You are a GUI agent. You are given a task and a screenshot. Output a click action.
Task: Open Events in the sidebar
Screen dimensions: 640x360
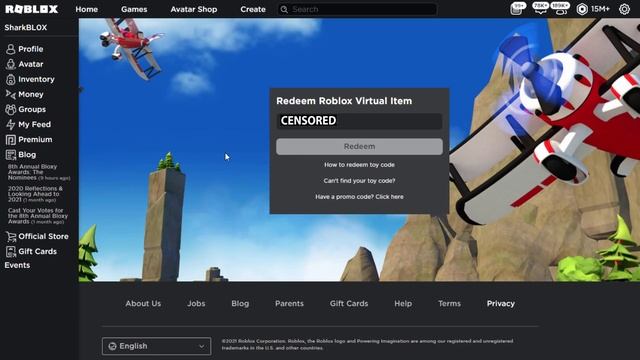click(17, 265)
